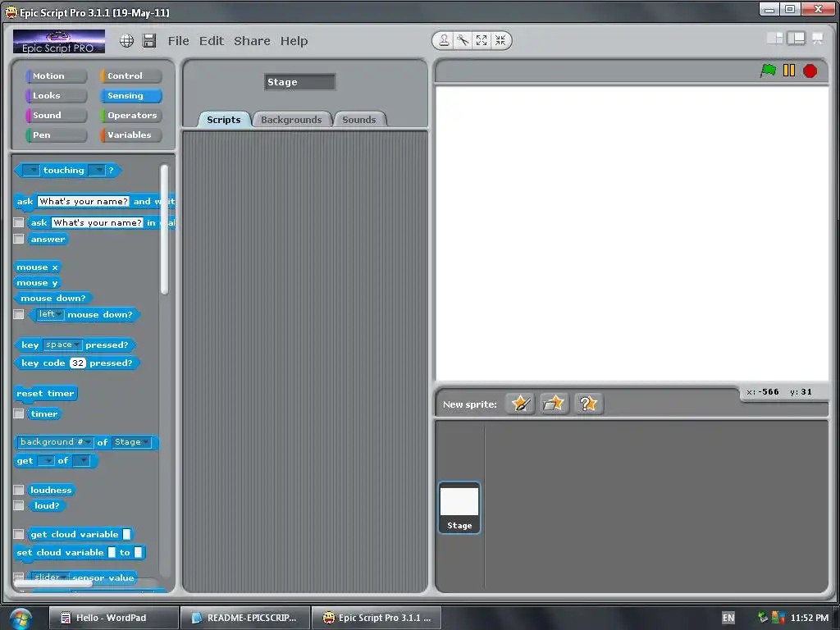
Task: Paint a new sprite
Action: tap(520, 404)
